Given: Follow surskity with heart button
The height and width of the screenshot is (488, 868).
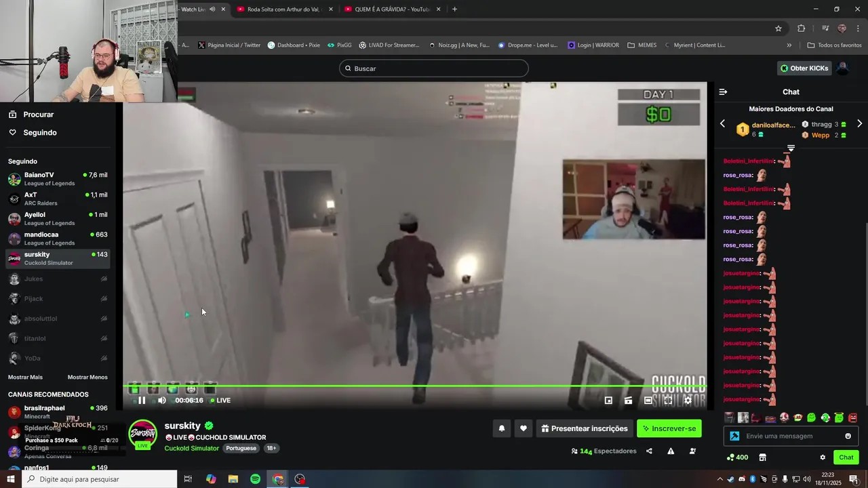Looking at the screenshot, I should pos(524,428).
